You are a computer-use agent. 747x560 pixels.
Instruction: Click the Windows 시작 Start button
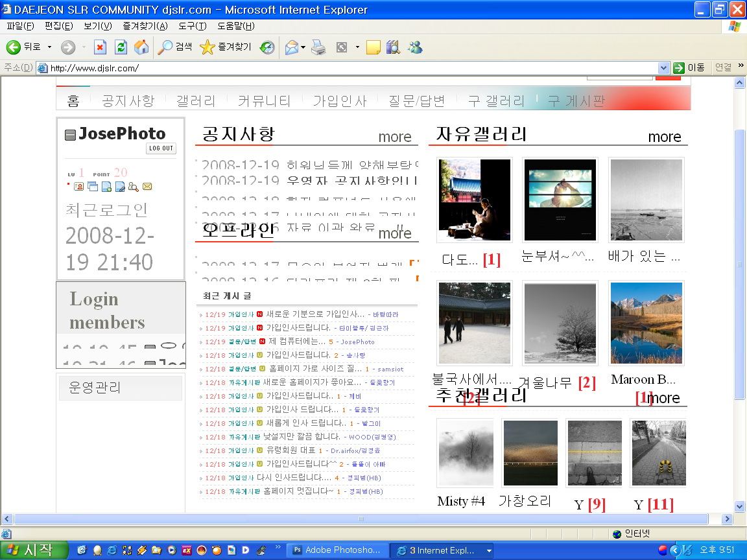coord(34,550)
